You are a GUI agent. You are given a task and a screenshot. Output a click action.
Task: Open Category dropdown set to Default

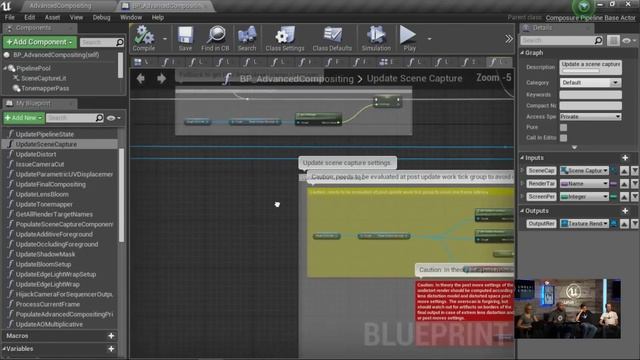point(590,82)
